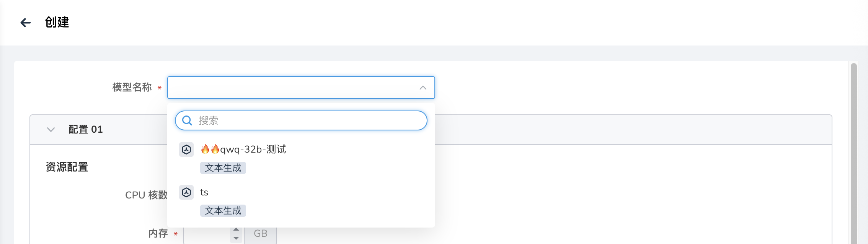
Task: Click the vertical scrollbar on the right
Action: point(853,153)
